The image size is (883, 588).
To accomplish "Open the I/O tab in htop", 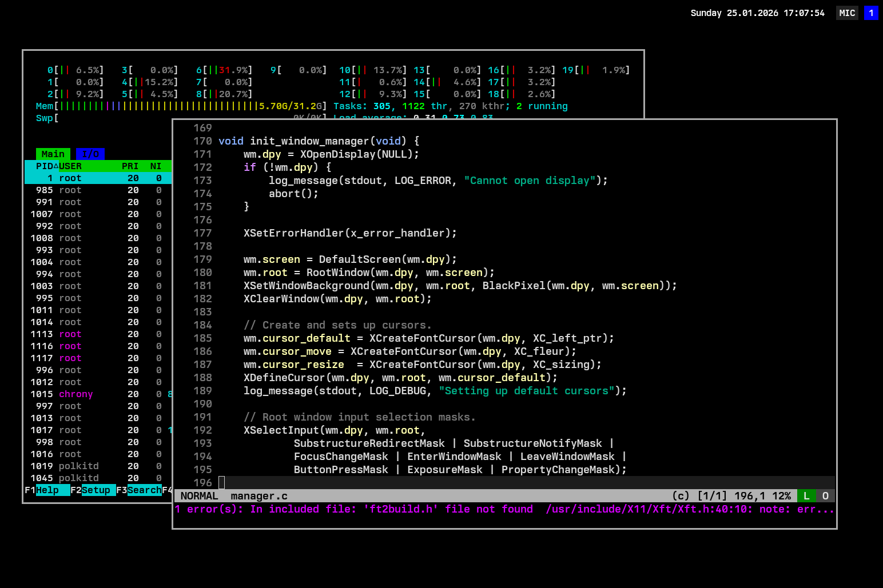I will click(x=90, y=154).
